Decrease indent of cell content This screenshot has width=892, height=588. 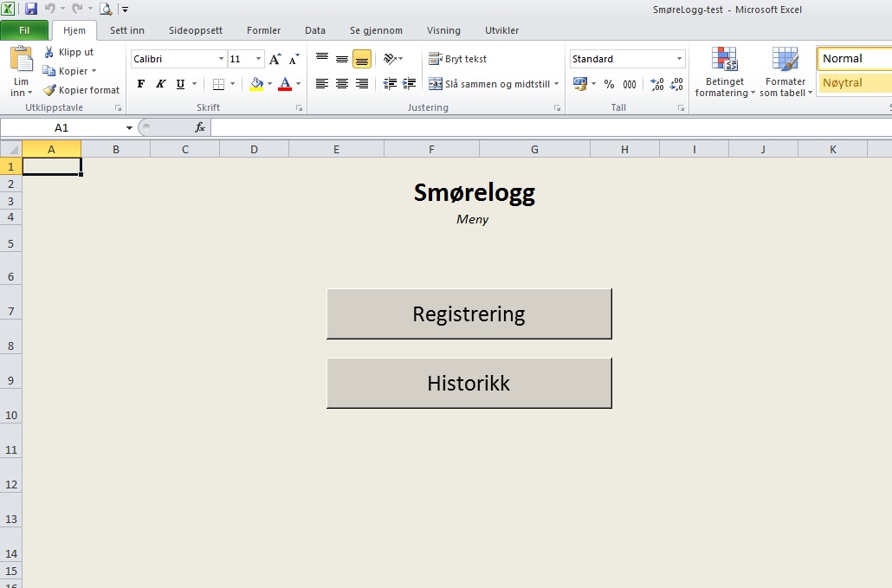coord(390,84)
